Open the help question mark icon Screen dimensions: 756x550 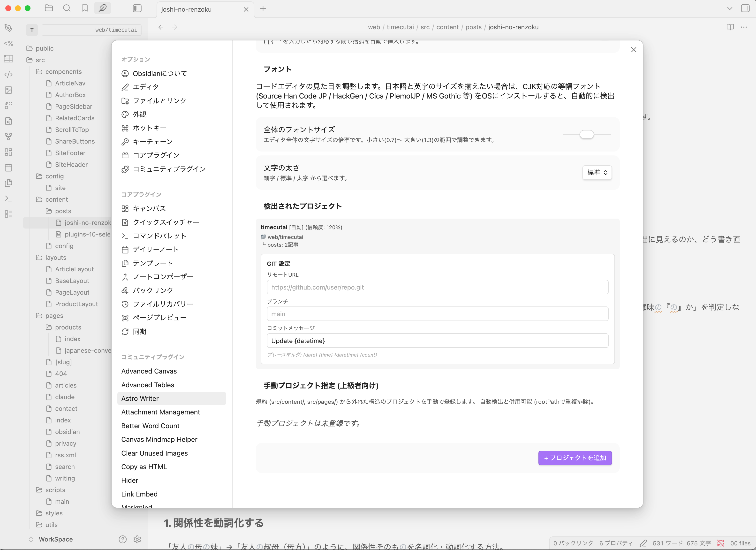click(123, 539)
